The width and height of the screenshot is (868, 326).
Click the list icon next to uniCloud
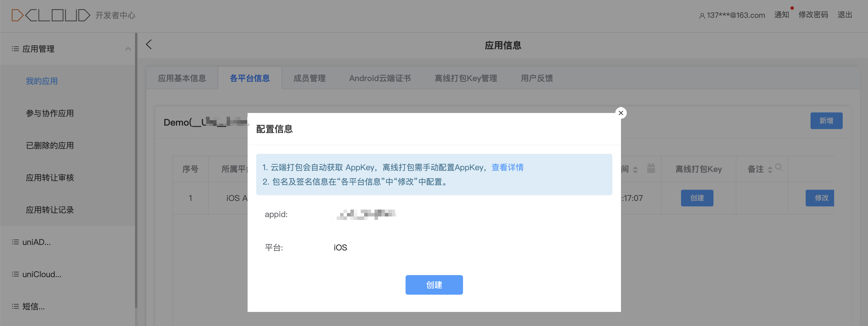point(15,274)
